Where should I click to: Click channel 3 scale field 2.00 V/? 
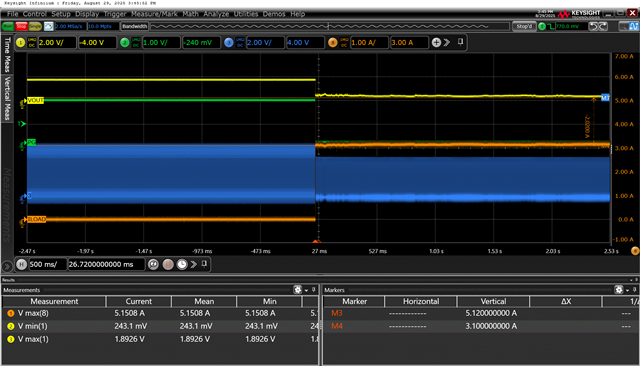(265, 42)
